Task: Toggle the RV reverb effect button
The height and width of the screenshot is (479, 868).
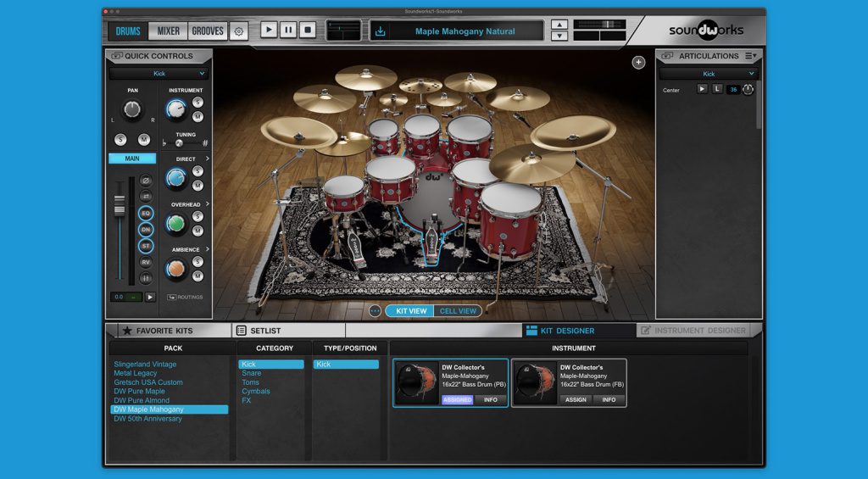Action: point(146,262)
